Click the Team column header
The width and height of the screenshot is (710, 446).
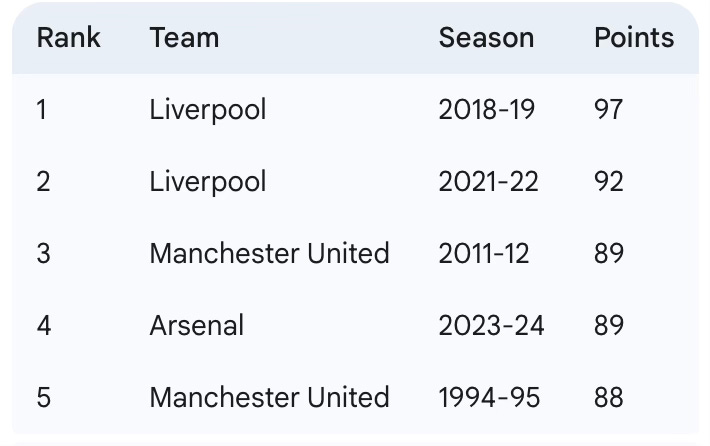point(184,38)
